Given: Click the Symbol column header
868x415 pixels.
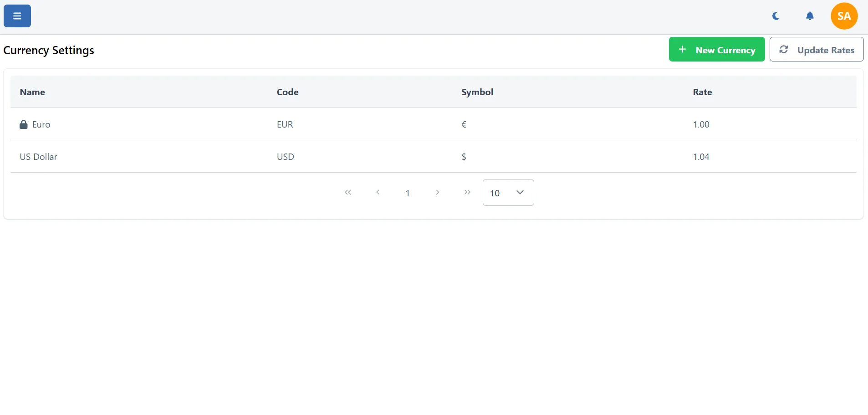Looking at the screenshot, I should (477, 92).
